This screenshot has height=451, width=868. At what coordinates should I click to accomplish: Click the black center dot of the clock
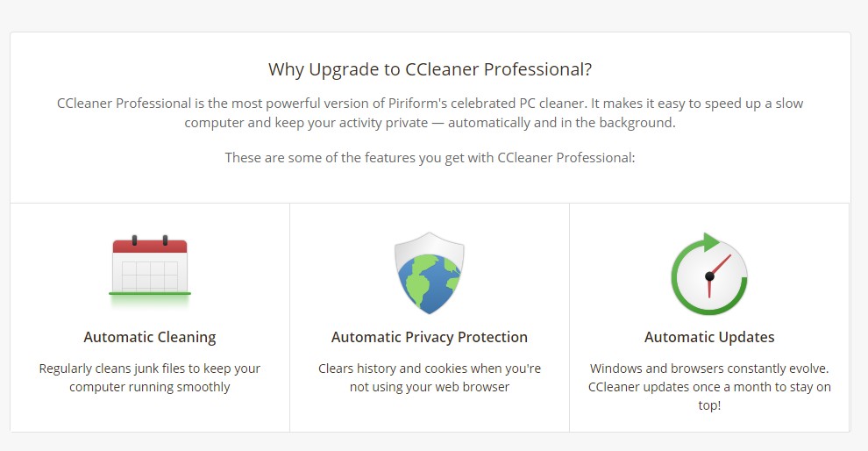(x=709, y=276)
